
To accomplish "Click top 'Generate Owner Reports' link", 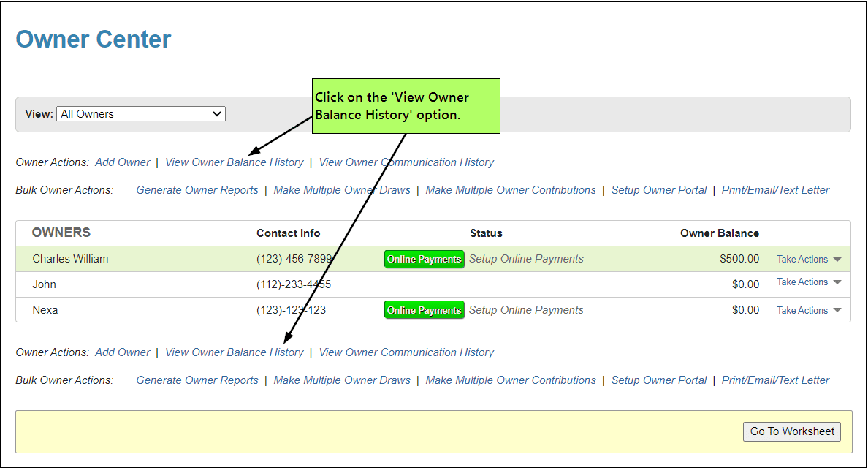I will (197, 190).
